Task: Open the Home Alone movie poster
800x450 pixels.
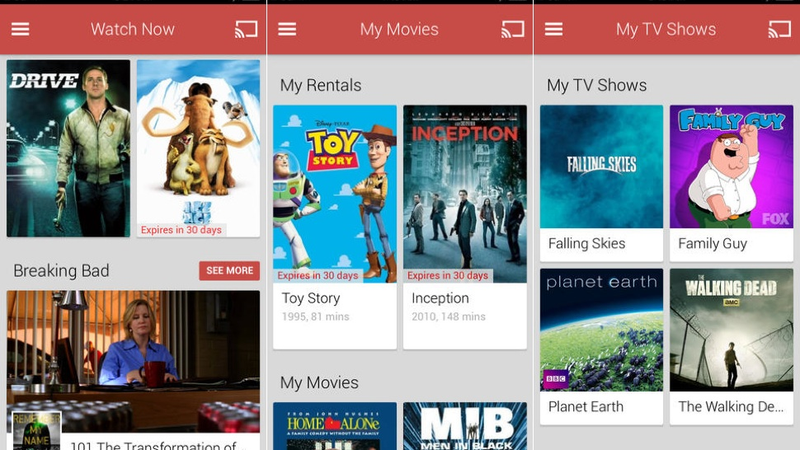Action: pos(335,426)
